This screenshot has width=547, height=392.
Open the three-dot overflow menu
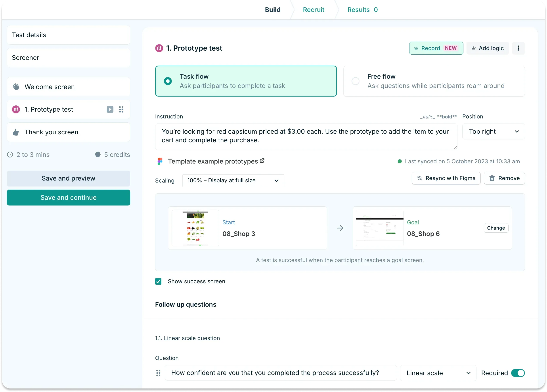518,48
